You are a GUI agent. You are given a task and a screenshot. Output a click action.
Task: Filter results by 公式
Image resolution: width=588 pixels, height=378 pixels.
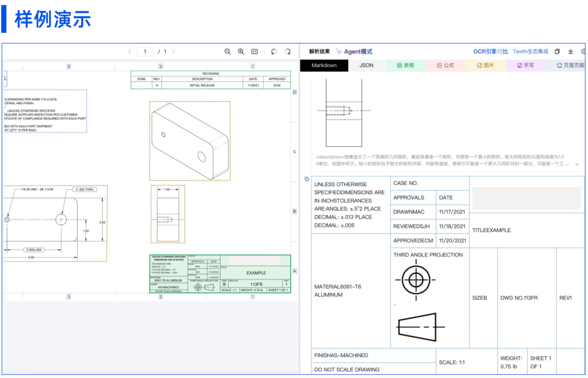445,65
